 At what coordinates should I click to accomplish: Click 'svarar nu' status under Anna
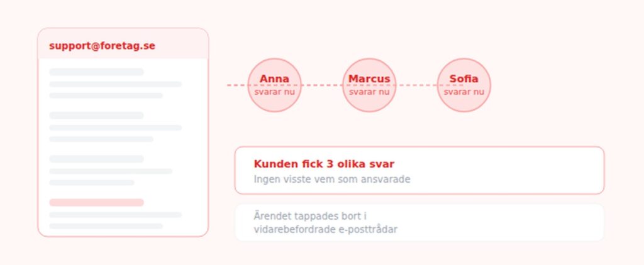[274, 92]
